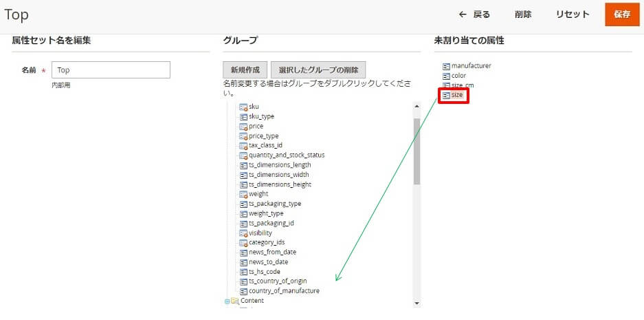Click the price attribute icon
This screenshot has height=320, width=644.
click(243, 126)
